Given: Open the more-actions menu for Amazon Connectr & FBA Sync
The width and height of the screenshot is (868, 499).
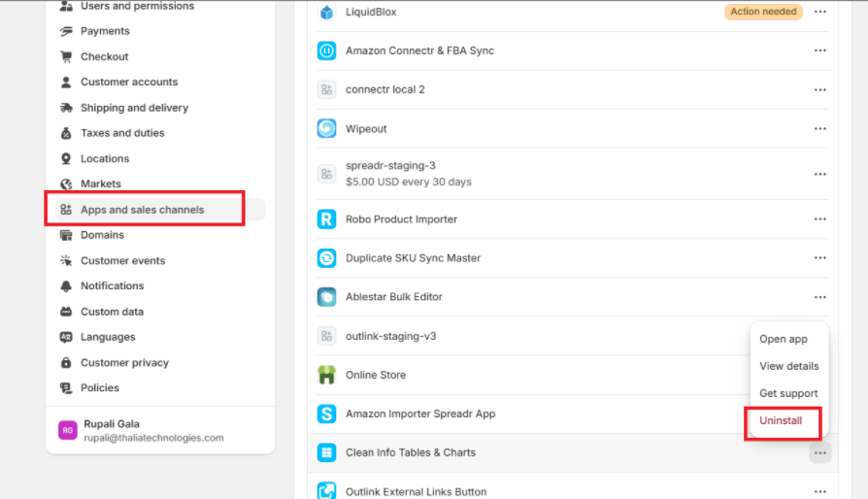Looking at the screenshot, I should [819, 50].
